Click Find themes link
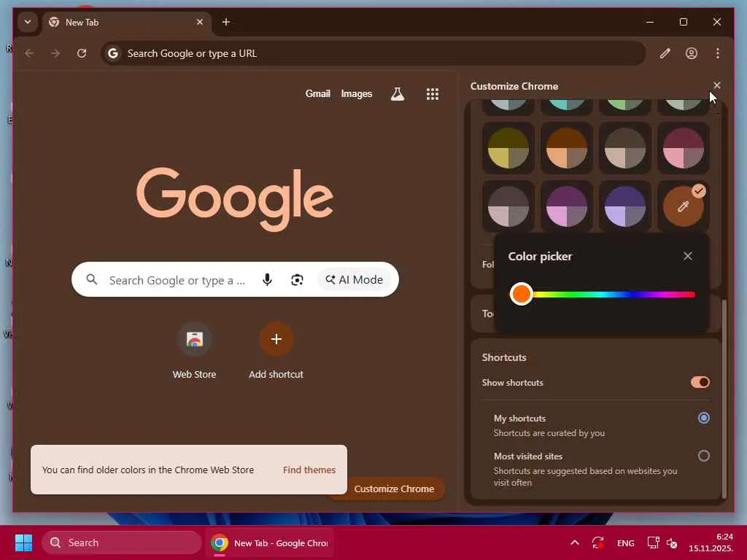This screenshot has height=560, width=747. point(309,470)
